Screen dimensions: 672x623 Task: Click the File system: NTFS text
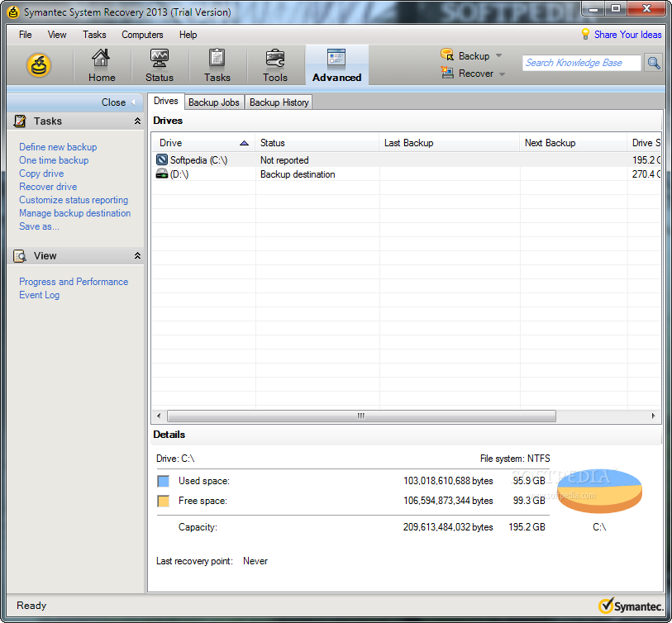[x=515, y=459]
